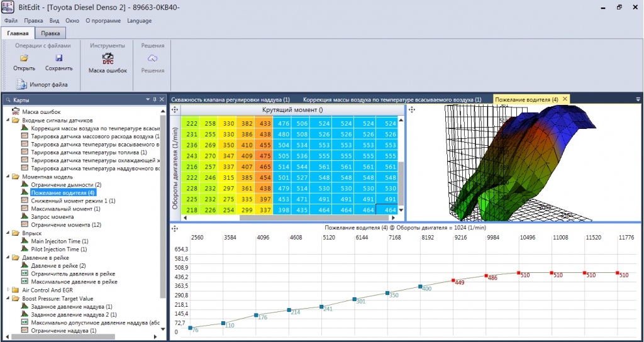Open the Окно menu
Image resolution: width=644 pixels, height=342 pixels.
click(x=72, y=21)
